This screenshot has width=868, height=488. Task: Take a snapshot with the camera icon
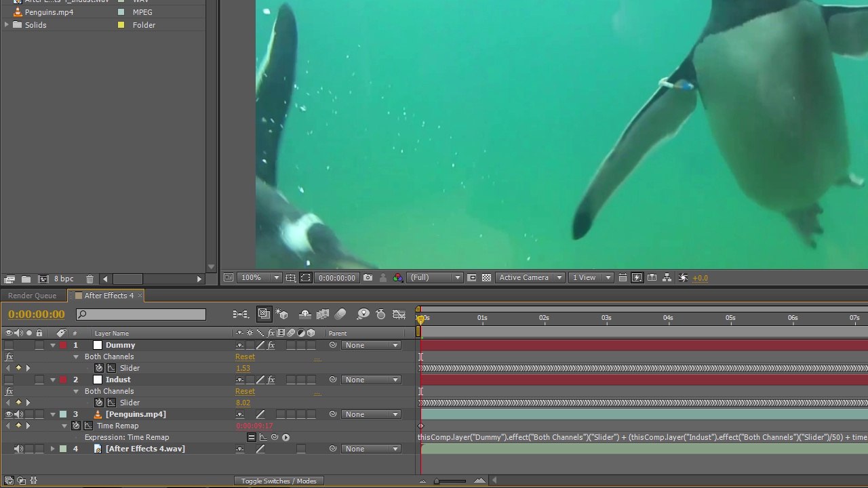(368, 278)
